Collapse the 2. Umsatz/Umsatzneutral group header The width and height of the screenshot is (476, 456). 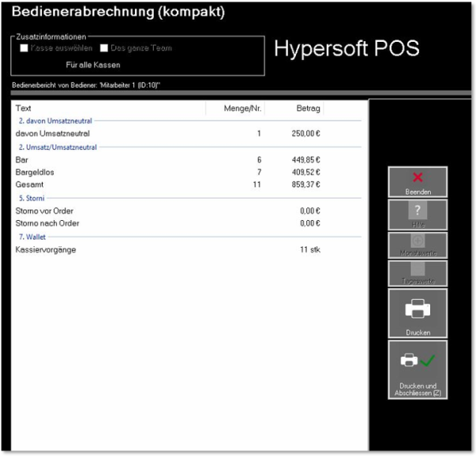point(58,147)
